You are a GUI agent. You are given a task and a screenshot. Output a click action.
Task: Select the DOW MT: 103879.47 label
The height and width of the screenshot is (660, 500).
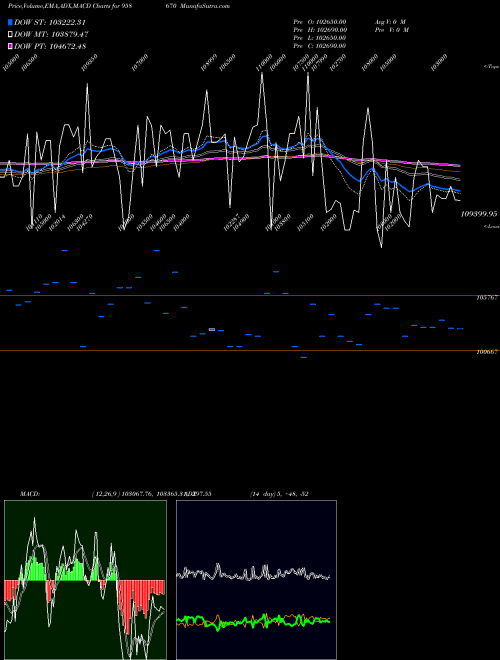tap(51, 35)
